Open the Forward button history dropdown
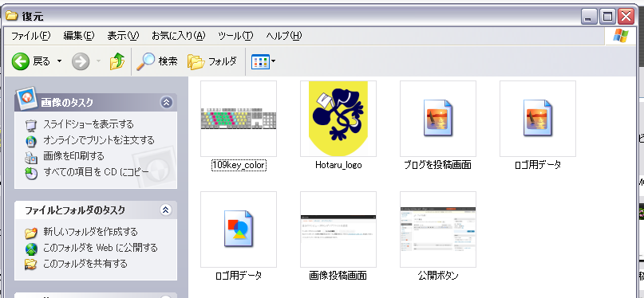Image resolution: width=644 pixels, height=298 pixels. pyautogui.click(x=98, y=61)
